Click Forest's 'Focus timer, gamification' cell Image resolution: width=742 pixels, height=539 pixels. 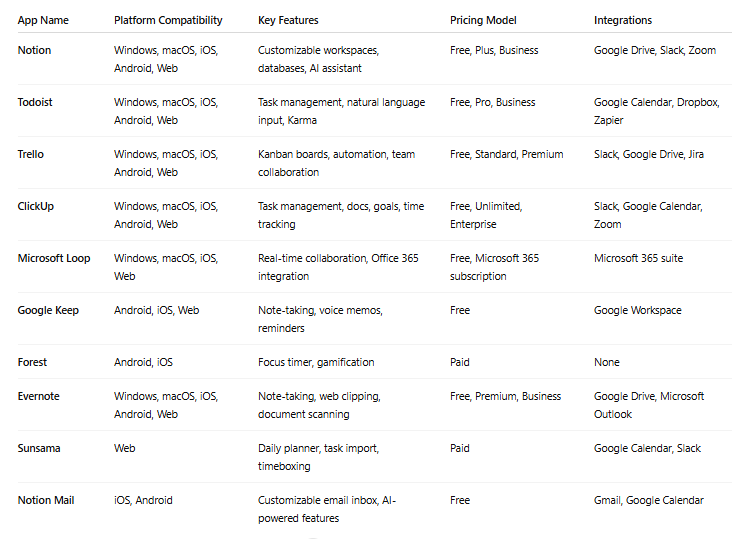tap(316, 362)
